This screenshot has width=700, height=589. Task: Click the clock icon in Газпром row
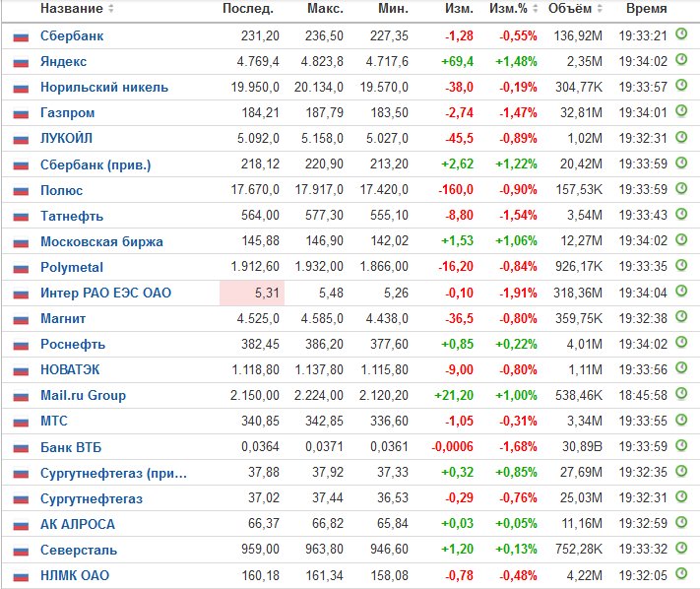[681, 110]
